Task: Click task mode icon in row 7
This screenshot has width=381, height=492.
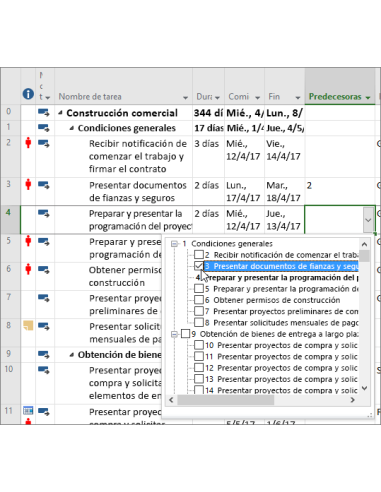Action: [43, 298]
